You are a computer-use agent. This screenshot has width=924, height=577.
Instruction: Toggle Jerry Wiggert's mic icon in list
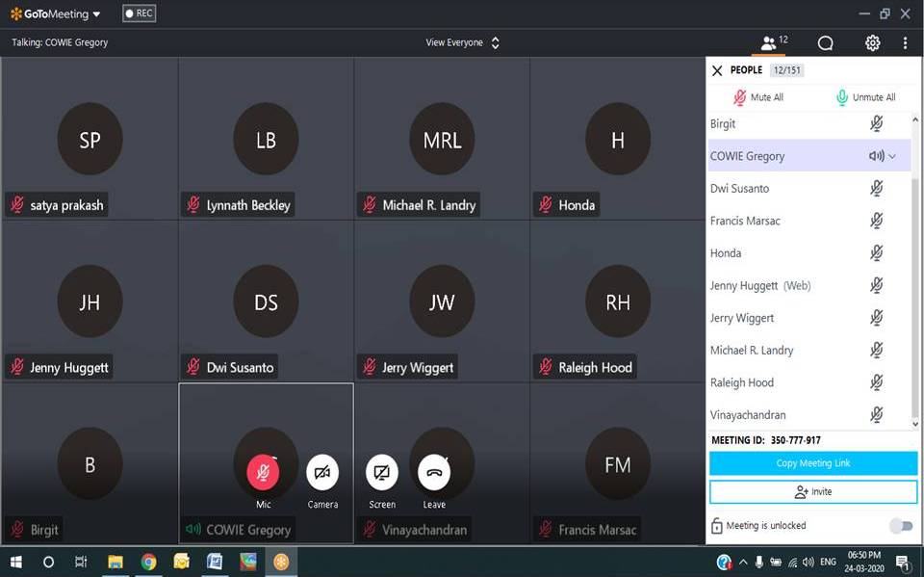point(876,318)
